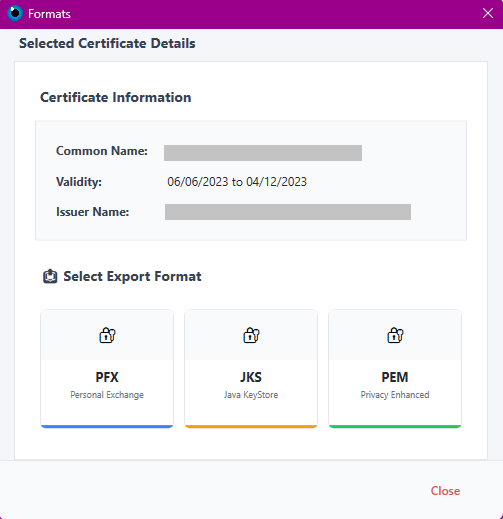Click the app logo in the title bar

[15, 13]
